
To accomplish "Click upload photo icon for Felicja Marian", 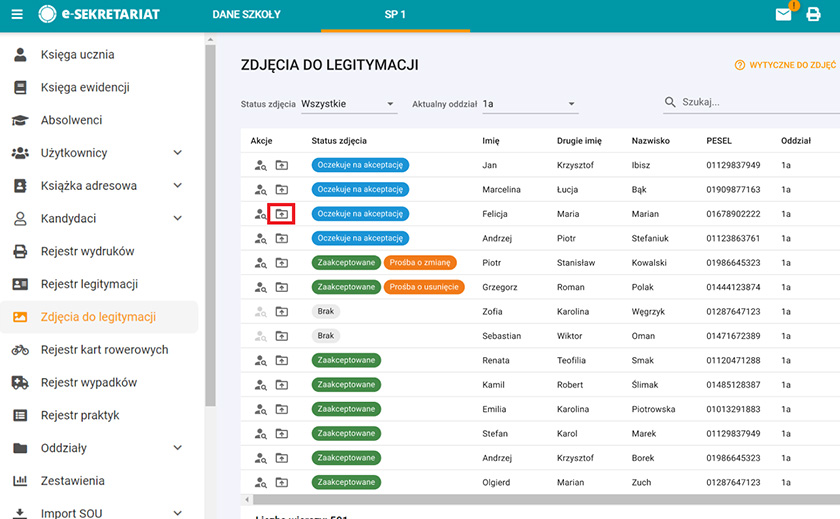I will pyautogui.click(x=282, y=214).
